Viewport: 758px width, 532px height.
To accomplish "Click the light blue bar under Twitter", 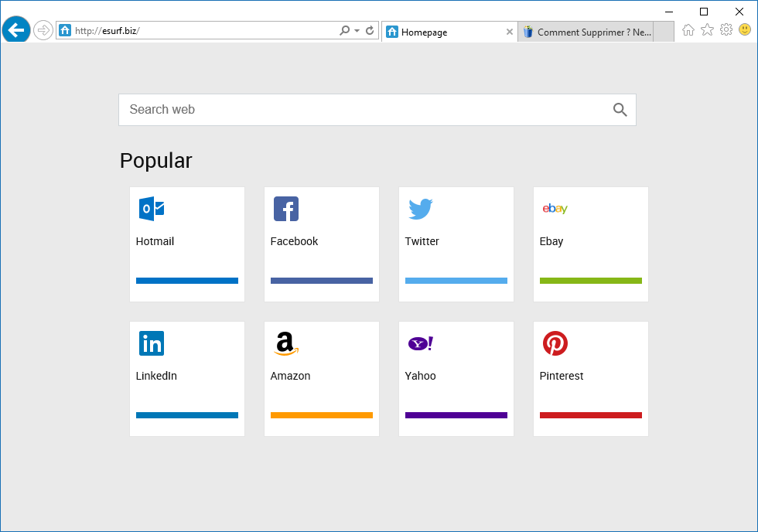I will tap(456, 281).
